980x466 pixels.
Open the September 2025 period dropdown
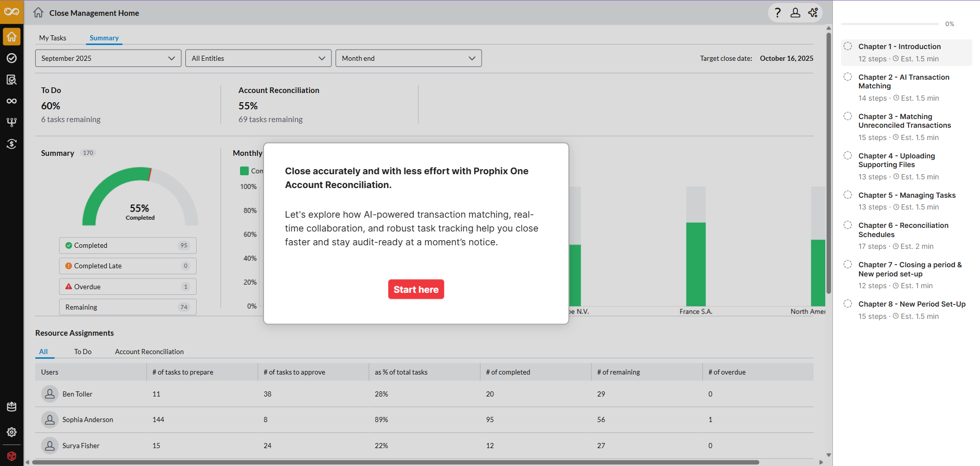108,58
